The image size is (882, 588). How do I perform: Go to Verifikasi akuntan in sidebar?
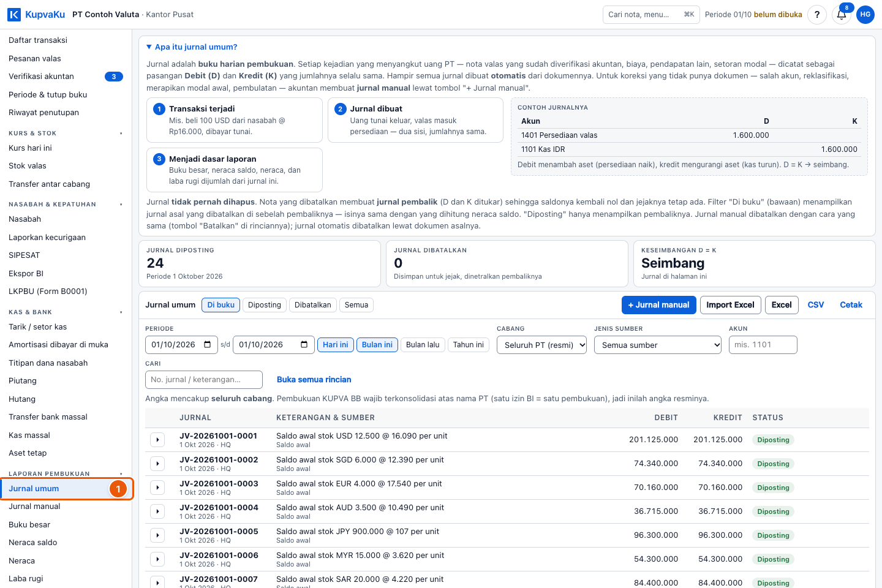pyautogui.click(x=66, y=77)
